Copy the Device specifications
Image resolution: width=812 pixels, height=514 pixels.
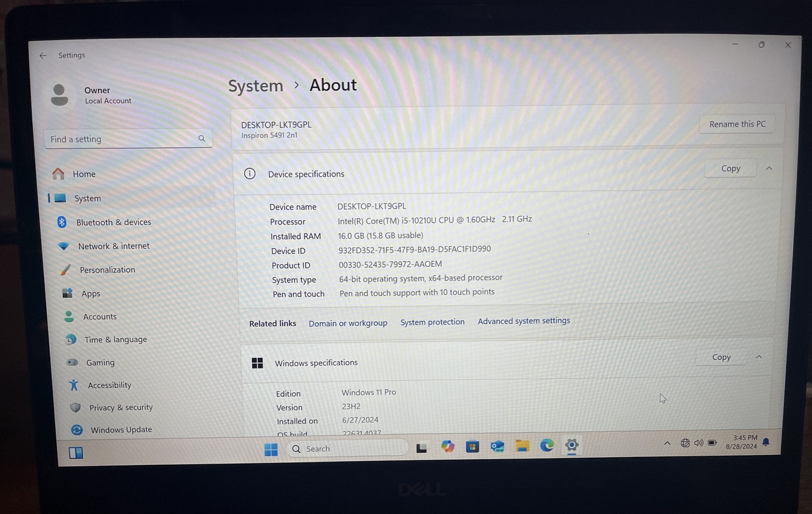[731, 168]
